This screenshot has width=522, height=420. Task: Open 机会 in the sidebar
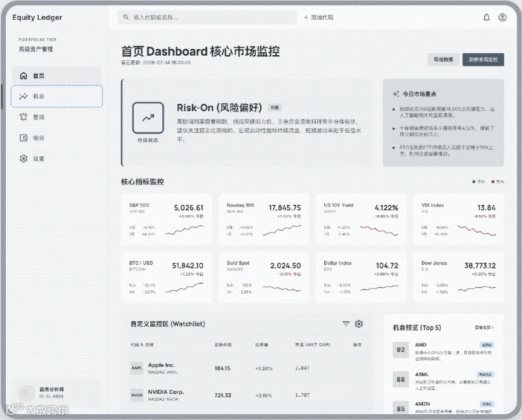pyautogui.click(x=57, y=96)
